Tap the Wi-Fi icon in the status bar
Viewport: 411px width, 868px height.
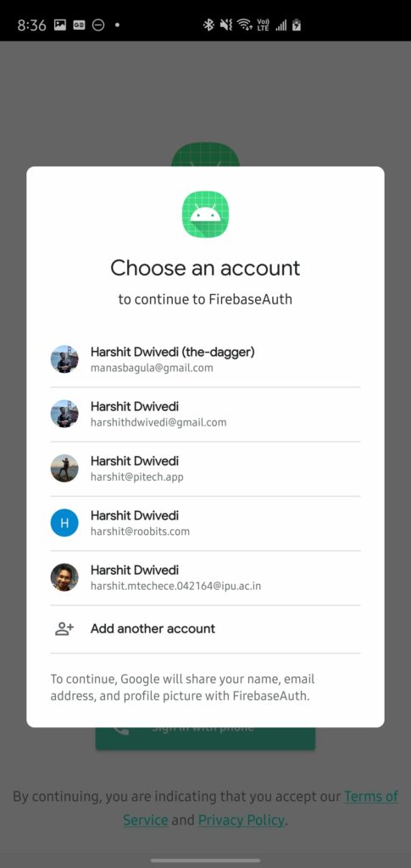pyautogui.click(x=244, y=25)
